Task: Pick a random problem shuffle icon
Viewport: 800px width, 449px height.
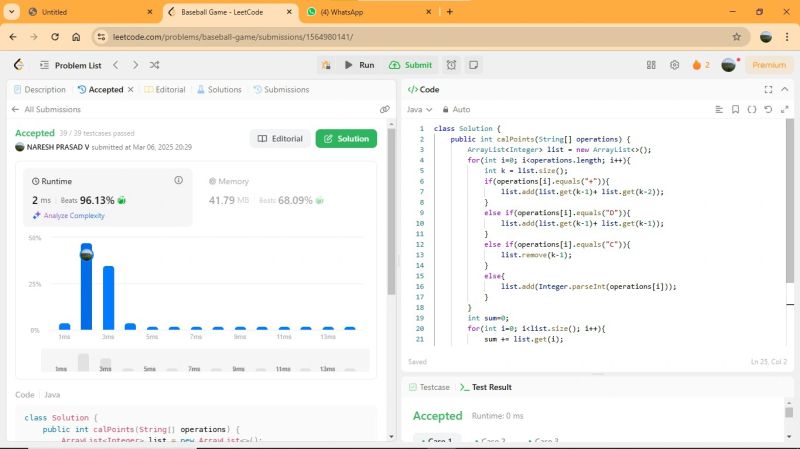Action: (x=155, y=65)
